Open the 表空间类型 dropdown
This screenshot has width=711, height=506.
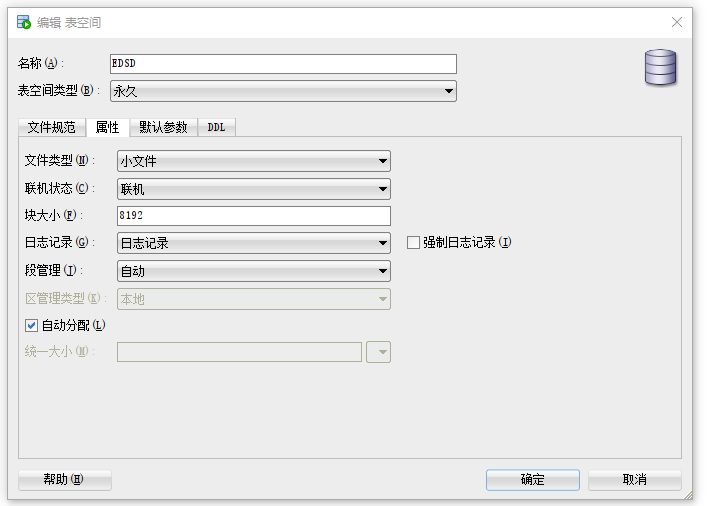[449, 92]
